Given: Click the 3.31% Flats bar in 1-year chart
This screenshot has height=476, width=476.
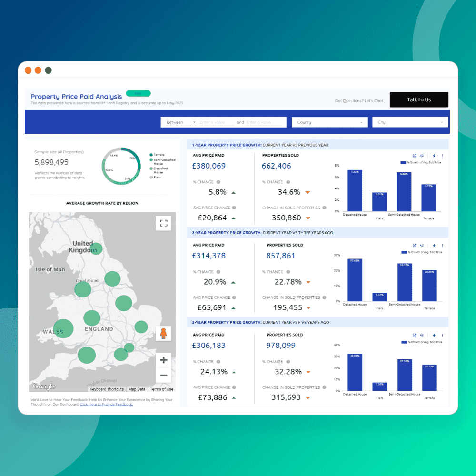Looking at the screenshot, I should click(379, 202).
